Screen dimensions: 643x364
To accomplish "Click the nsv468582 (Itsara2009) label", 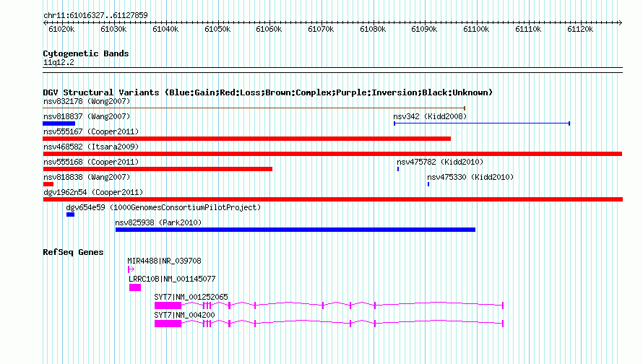I will tap(91, 147).
